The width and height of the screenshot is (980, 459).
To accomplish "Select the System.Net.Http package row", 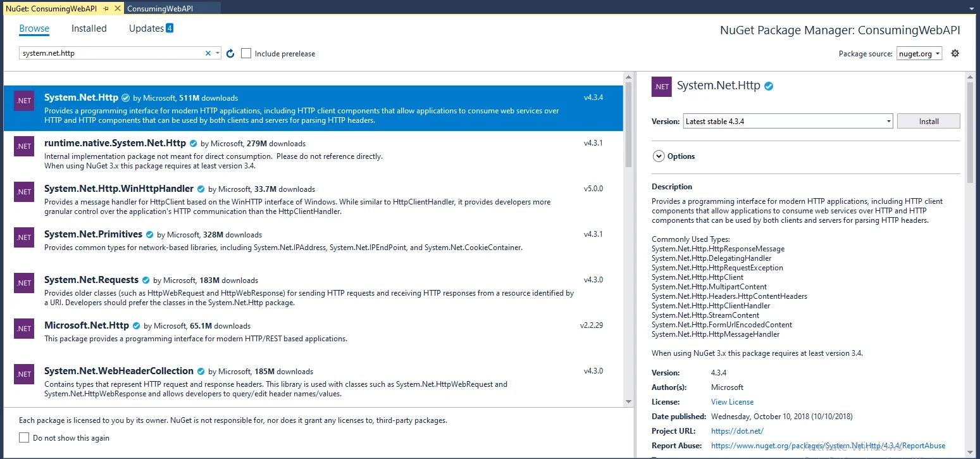I will click(x=313, y=108).
